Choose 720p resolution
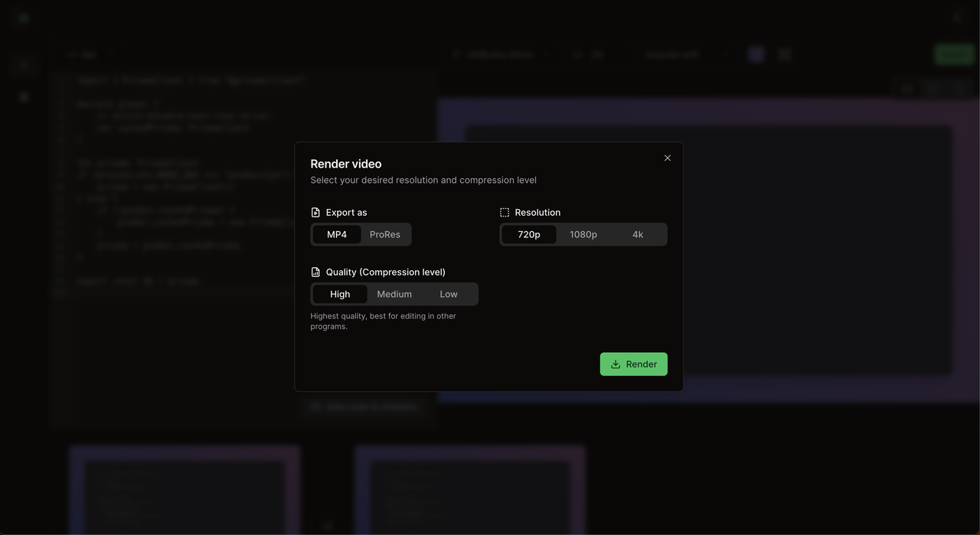The image size is (980, 535). coord(529,234)
